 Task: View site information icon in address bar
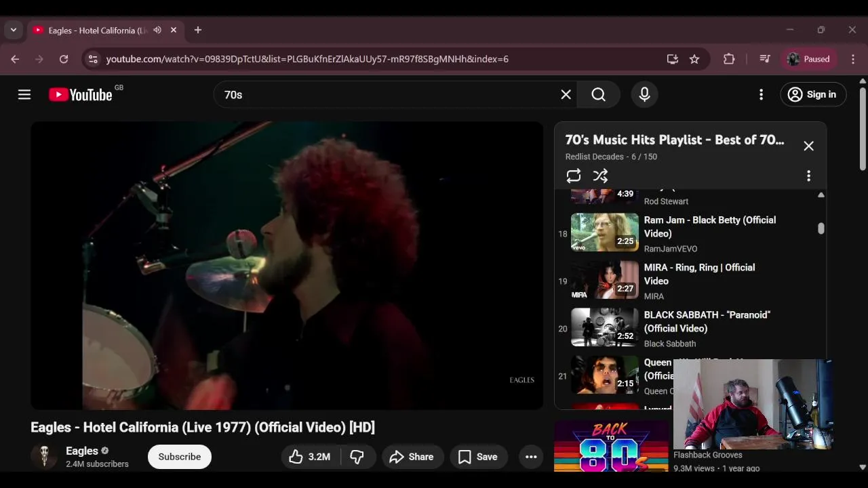coord(94,59)
